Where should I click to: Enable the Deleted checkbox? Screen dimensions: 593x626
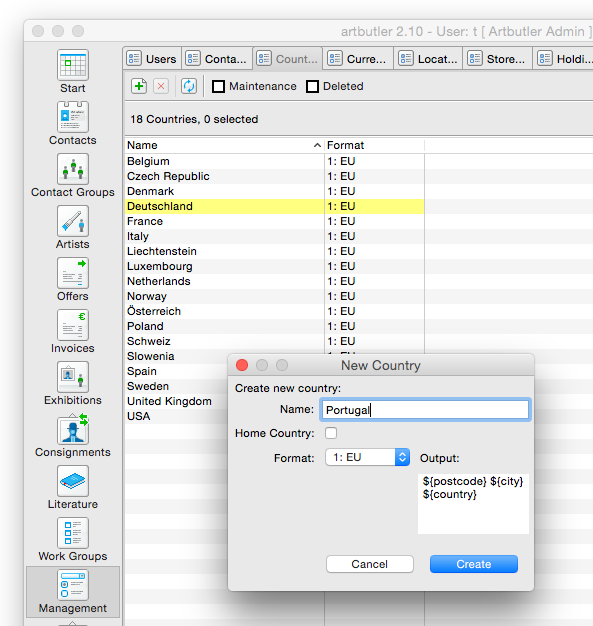click(312, 86)
